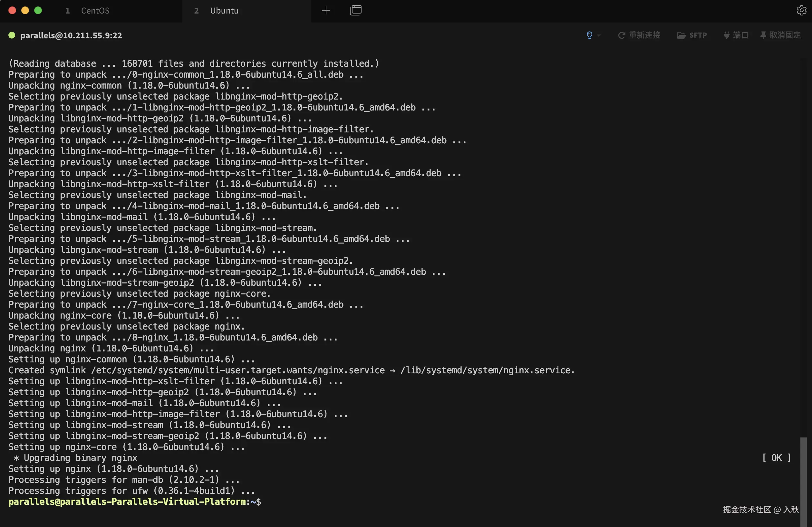This screenshot has height=527, width=812.
Task: Switch to the CentOS tab
Action: click(95, 11)
